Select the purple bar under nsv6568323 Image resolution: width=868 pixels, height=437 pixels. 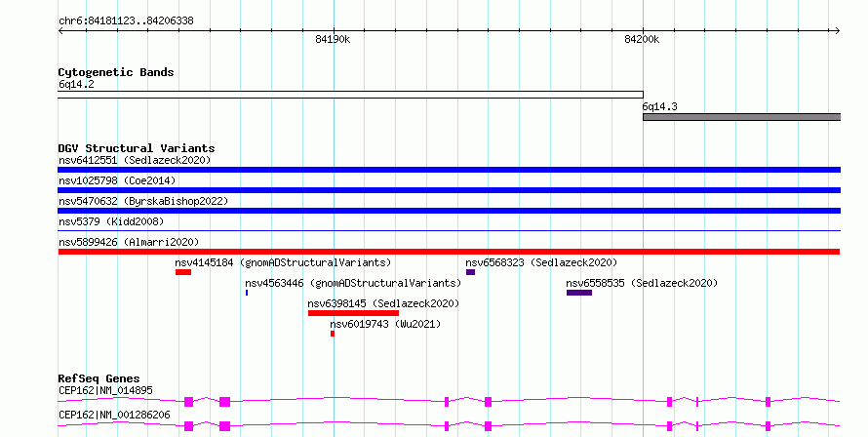pyautogui.click(x=470, y=272)
